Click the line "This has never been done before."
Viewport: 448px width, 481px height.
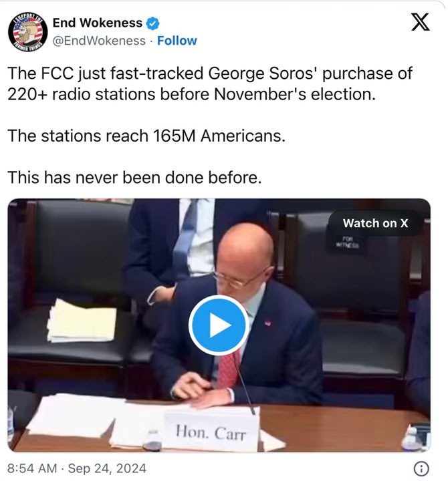pyautogui.click(x=134, y=178)
